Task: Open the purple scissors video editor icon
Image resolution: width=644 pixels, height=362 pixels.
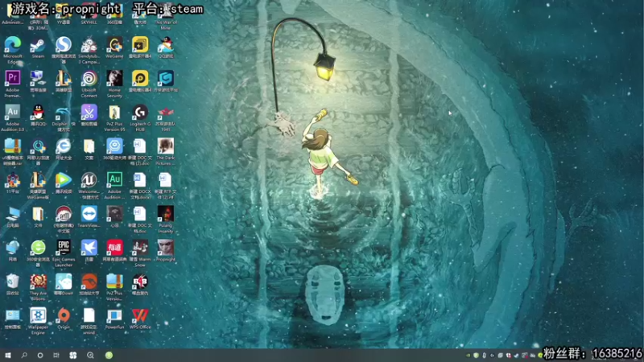Action: (x=89, y=113)
